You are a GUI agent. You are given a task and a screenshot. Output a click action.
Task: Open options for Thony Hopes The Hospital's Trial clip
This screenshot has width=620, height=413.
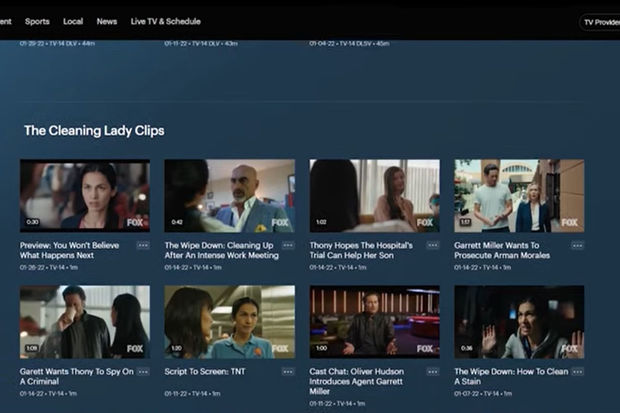(433, 246)
